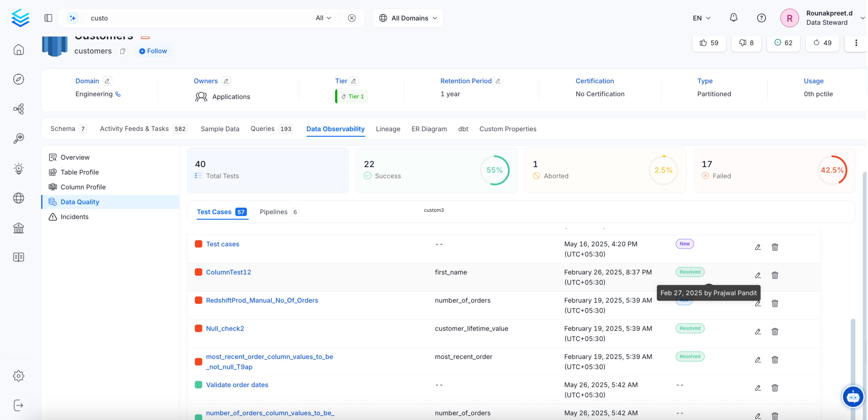Open the chatbot assistant icon
Screen dimensions: 868x420
coord(852,397)
